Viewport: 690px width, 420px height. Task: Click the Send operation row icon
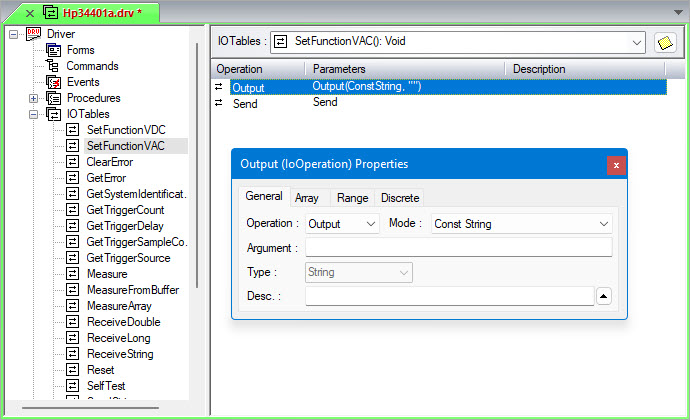(219, 103)
